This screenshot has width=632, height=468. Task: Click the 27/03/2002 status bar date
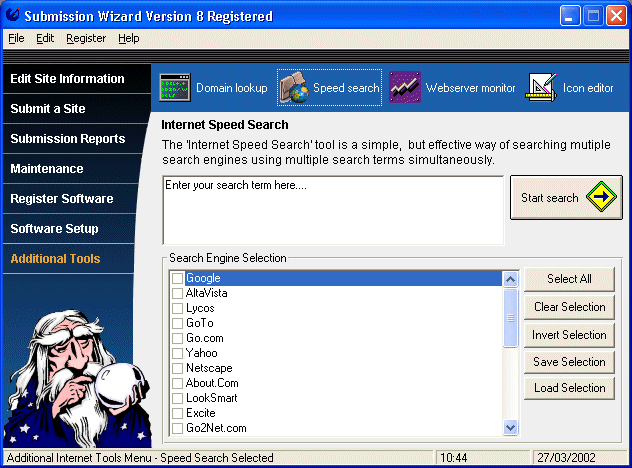pyautogui.click(x=566, y=458)
